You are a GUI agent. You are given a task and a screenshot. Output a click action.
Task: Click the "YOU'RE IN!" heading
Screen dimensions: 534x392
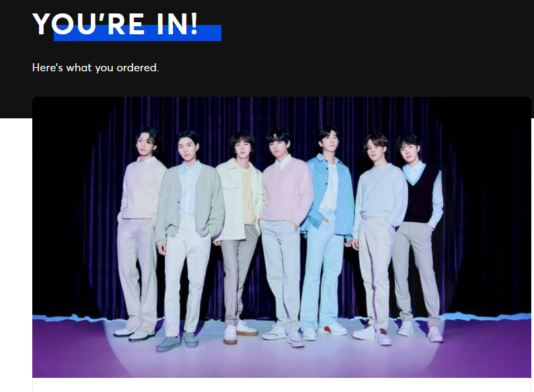[x=115, y=24]
